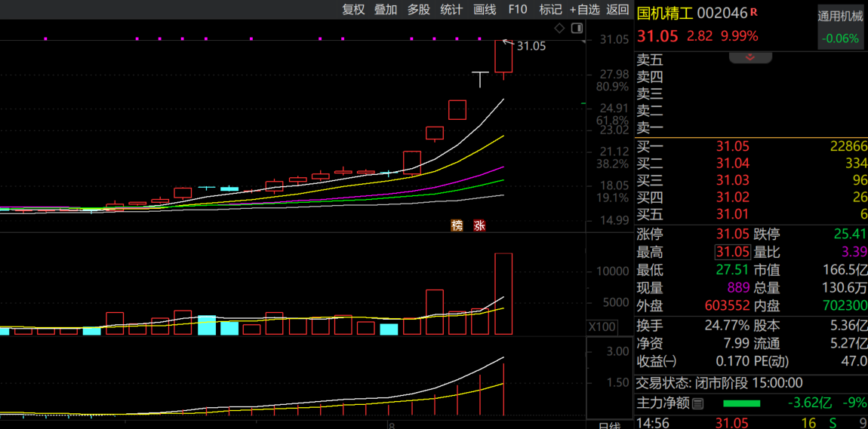This screenshot has height=429, width=868.
Task: Click the 31.05 price annotation beside the latest candle
Action: (531, 47)
